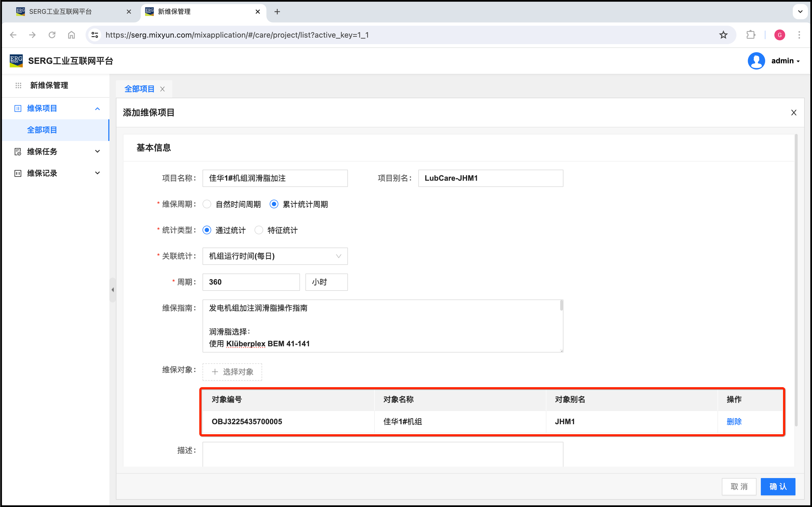Open the browser extensions puzzle icon
Screen dimensions: 812x507
[x=751, y=35]
